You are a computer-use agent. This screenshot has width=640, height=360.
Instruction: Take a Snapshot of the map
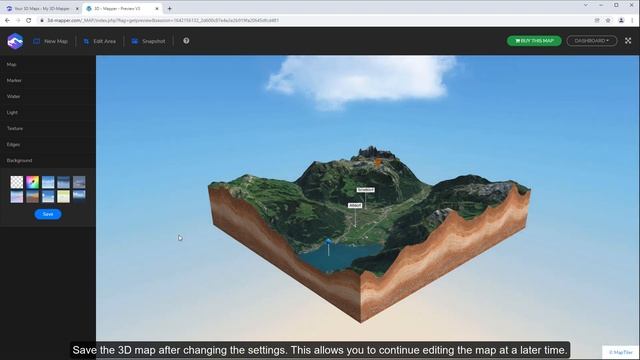click(149, 41)
